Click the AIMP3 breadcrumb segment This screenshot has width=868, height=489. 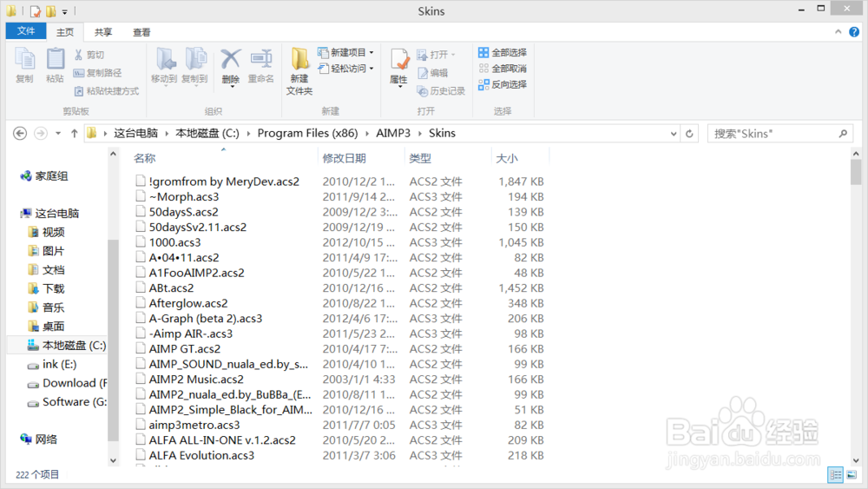pos(393,134)
